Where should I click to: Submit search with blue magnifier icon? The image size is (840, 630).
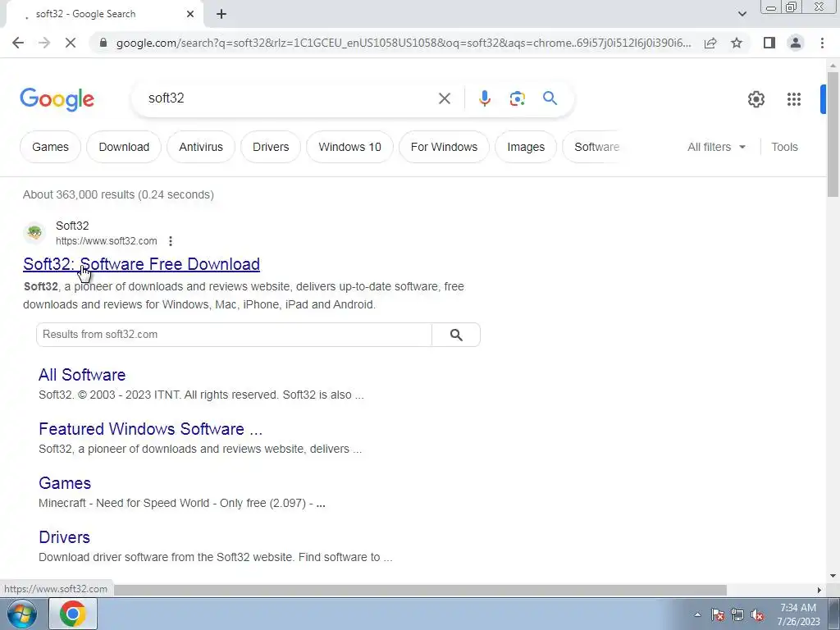[550, 98]
